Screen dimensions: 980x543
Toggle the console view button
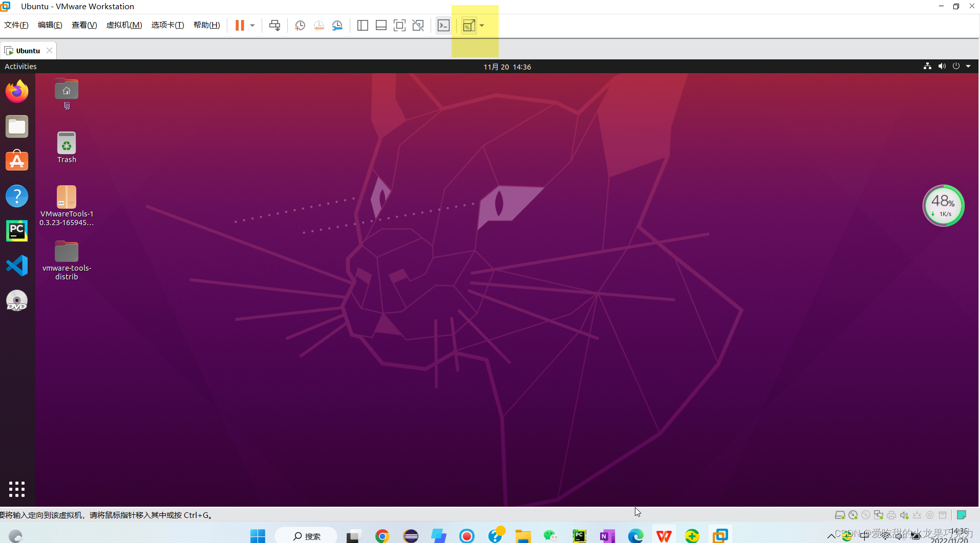click(x=443, y=26)
